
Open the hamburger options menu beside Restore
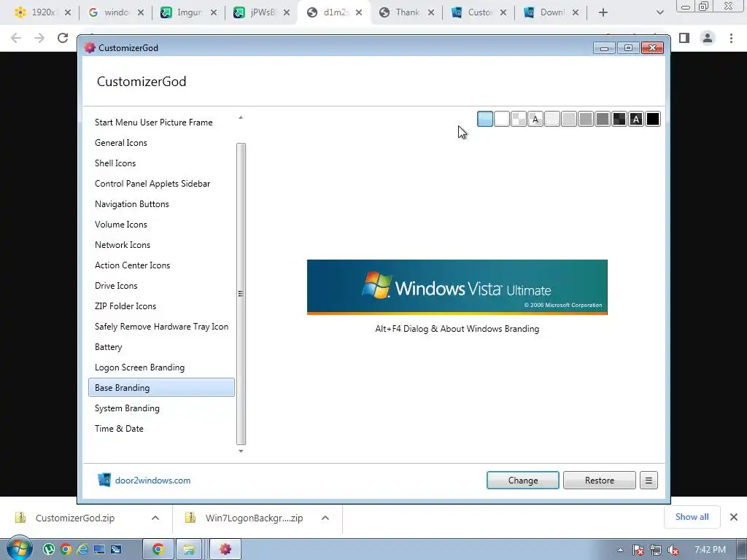click(x=649, y=481)
